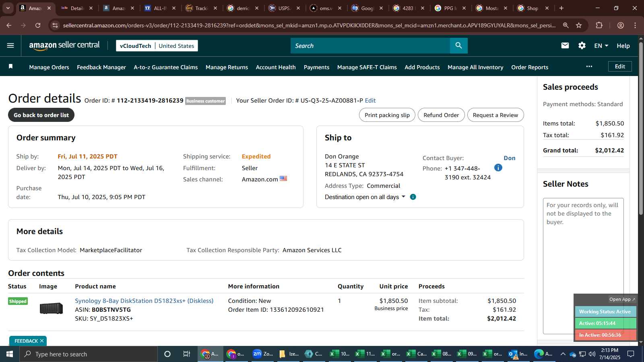Go to Payments menu item
644x362 pixels.
[x=316, y=67]
